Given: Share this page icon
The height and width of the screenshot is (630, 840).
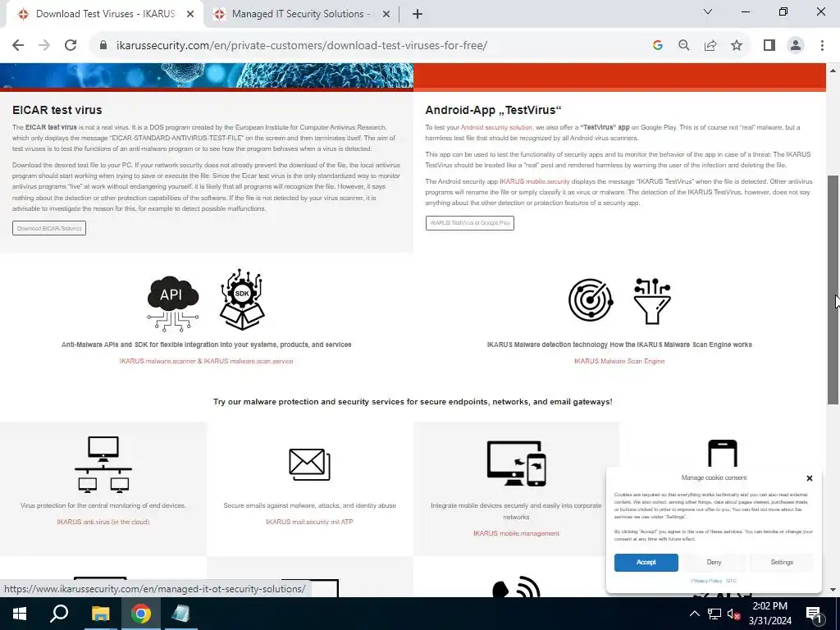Looking at the screenshot, I should click(x=710, y=46).
